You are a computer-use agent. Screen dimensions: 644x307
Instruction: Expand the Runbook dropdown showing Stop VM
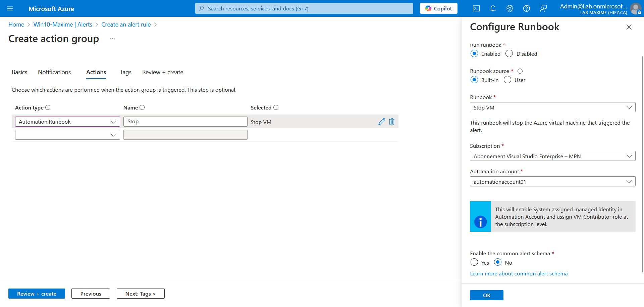click(x=552, y=107)
